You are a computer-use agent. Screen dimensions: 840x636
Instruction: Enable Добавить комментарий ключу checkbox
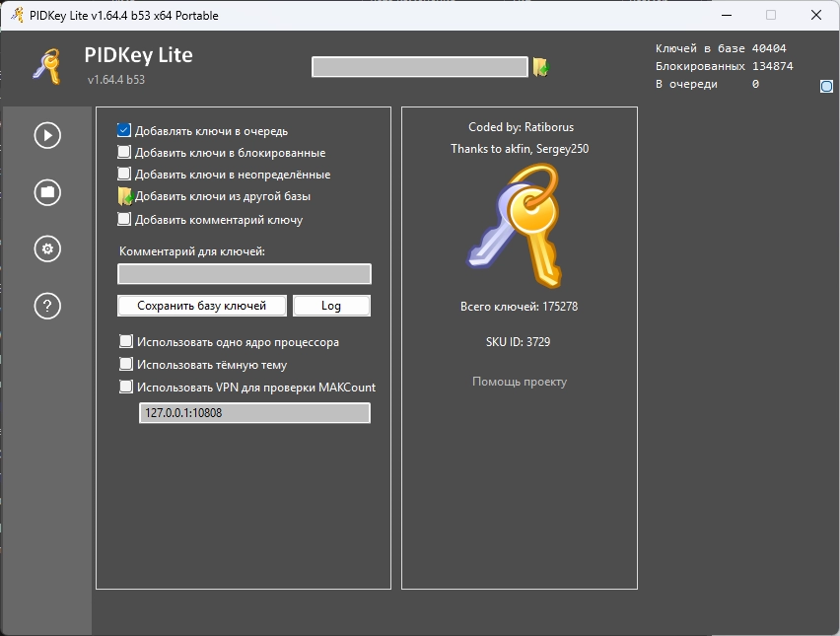tap(124, 219)
